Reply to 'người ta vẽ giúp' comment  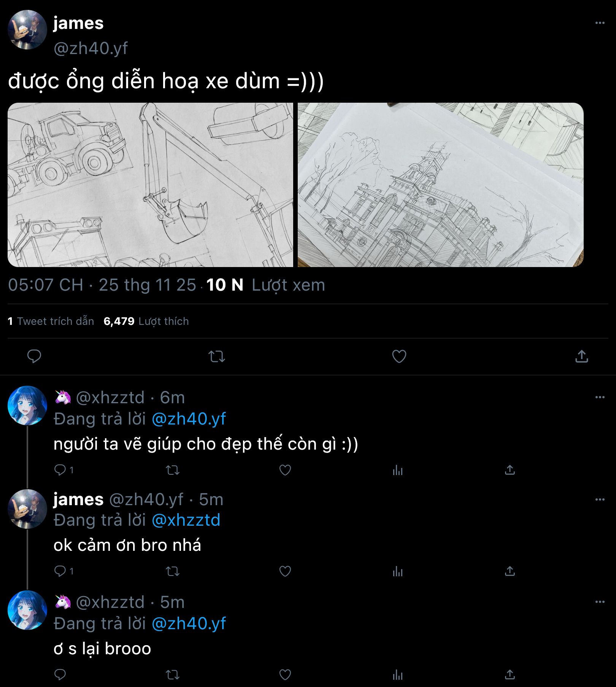pos(60,470)
